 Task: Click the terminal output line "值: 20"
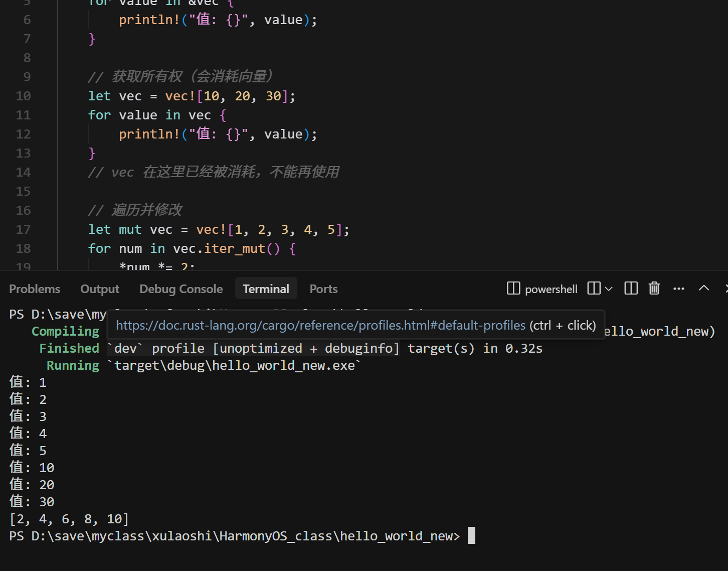point(32,485)
